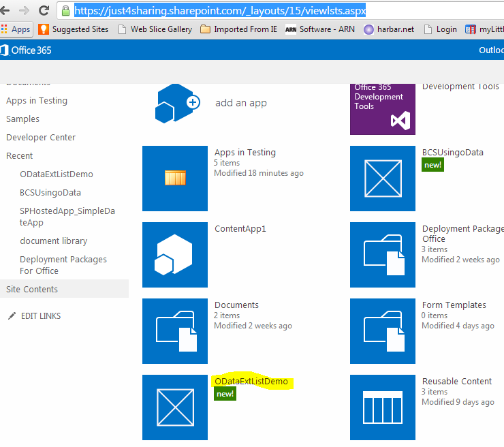Viewport: 504px width, 447px height.
Task: Click the Apps in Testing tile icon
Action: 175,179
